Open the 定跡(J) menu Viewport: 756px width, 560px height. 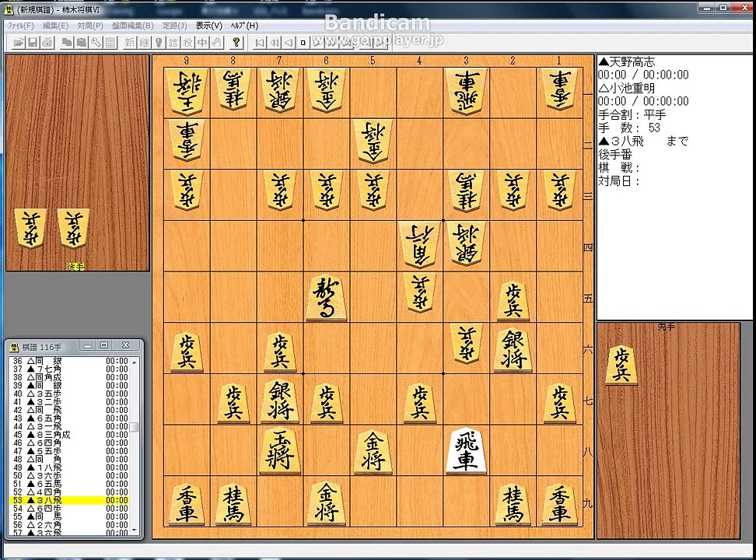174,26
